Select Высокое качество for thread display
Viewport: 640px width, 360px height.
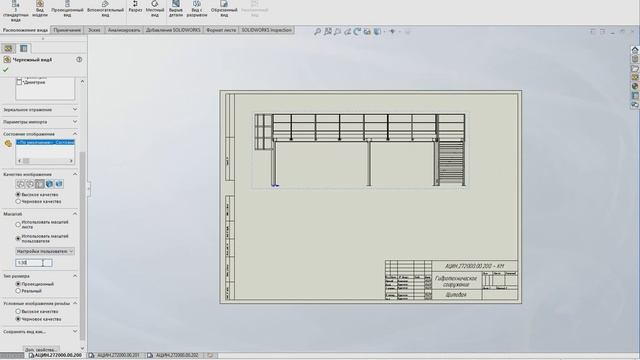(x=18, y=311)
